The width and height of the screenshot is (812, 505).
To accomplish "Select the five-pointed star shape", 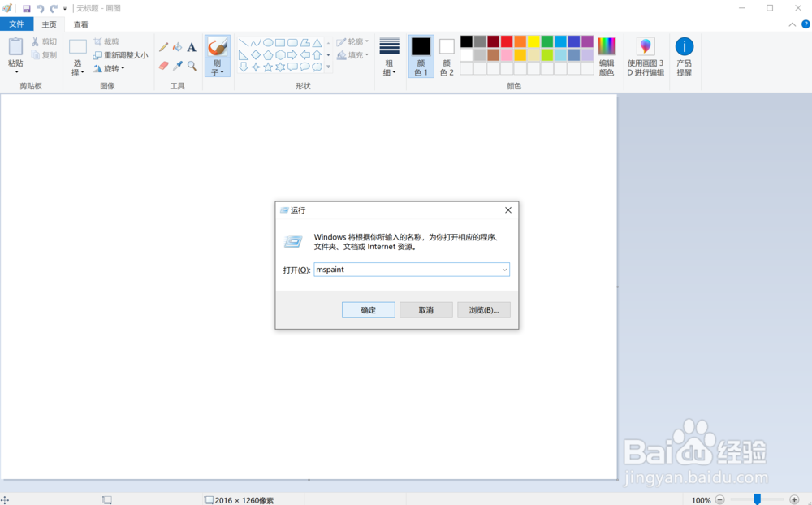I will click(x=267, y=67).
